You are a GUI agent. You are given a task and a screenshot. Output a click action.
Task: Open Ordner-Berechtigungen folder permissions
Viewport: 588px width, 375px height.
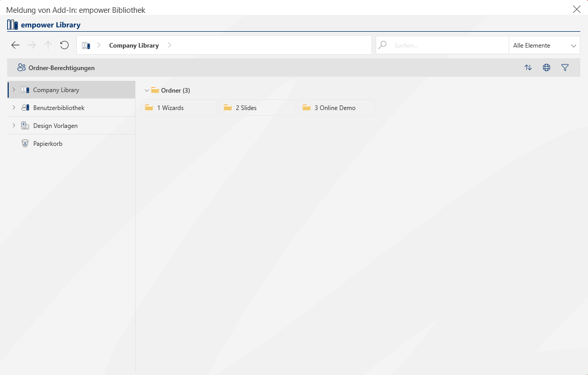click(56, 68)
